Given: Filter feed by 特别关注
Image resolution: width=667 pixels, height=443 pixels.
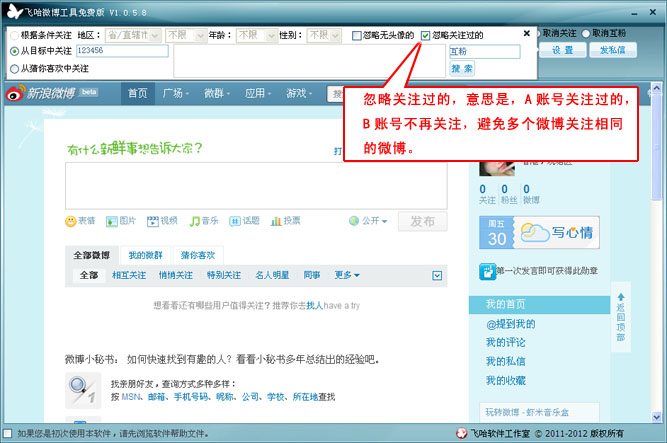Looking at the screenshot, I should point(224,275).
